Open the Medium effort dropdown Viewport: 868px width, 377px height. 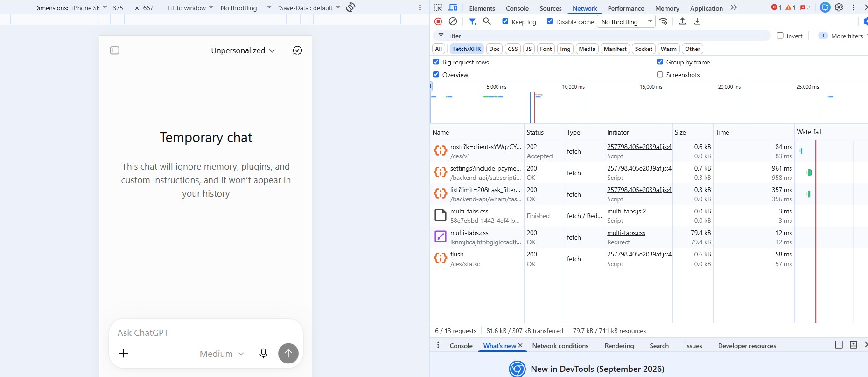coord(222,354)
